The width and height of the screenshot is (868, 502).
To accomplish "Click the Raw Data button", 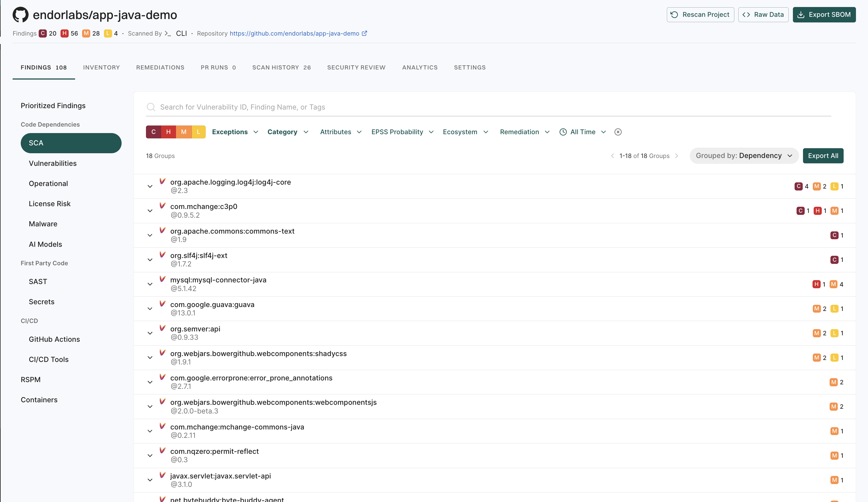I will (x=763, y=15).
